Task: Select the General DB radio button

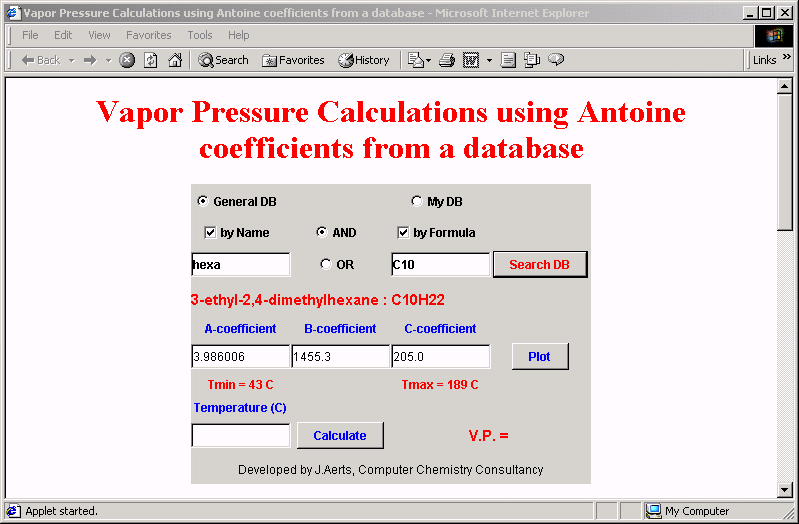Action: (x=203, y=201)
